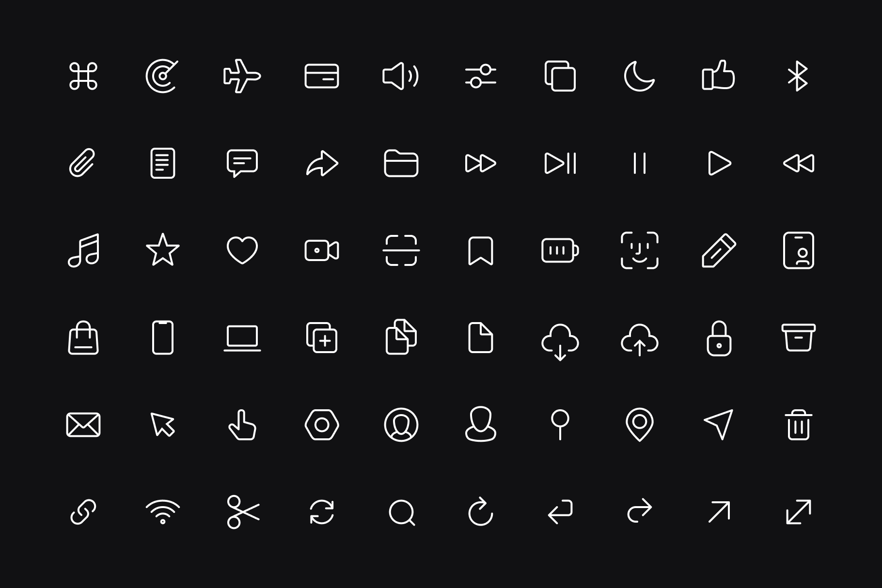882x588 pixels.
Task: Select the Wi-Fi signal icon
Action: pyautogui.click(x=163, y=512)
